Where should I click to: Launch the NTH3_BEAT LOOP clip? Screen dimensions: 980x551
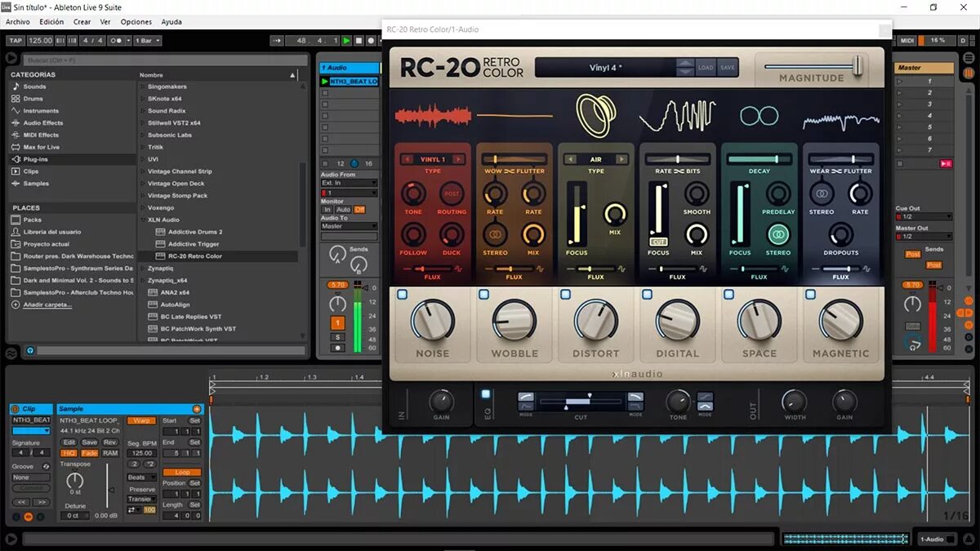[326, 82]
